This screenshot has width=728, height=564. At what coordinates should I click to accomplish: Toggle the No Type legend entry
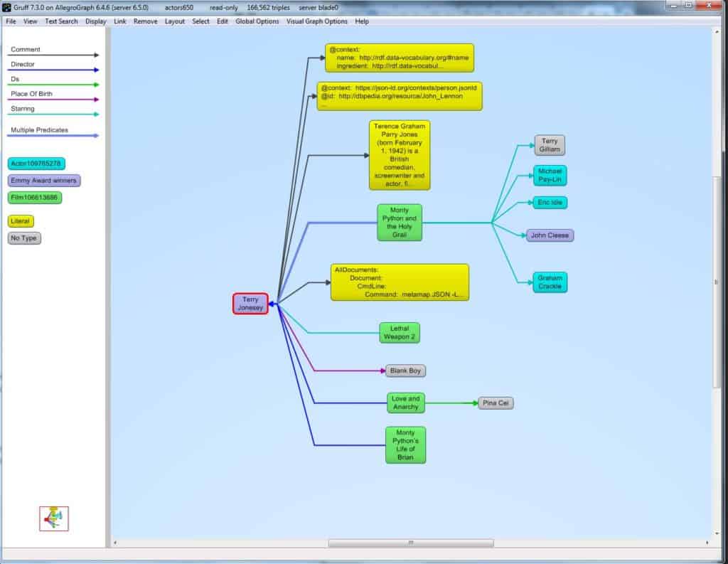point(23,238)
